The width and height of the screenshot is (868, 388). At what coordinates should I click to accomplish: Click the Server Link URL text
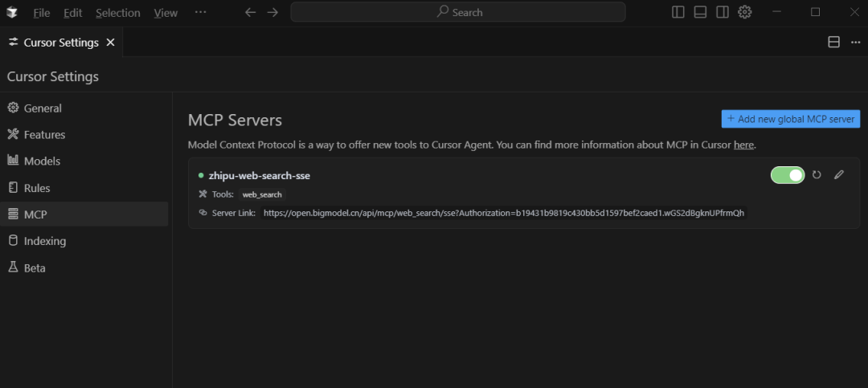point(504,213)
